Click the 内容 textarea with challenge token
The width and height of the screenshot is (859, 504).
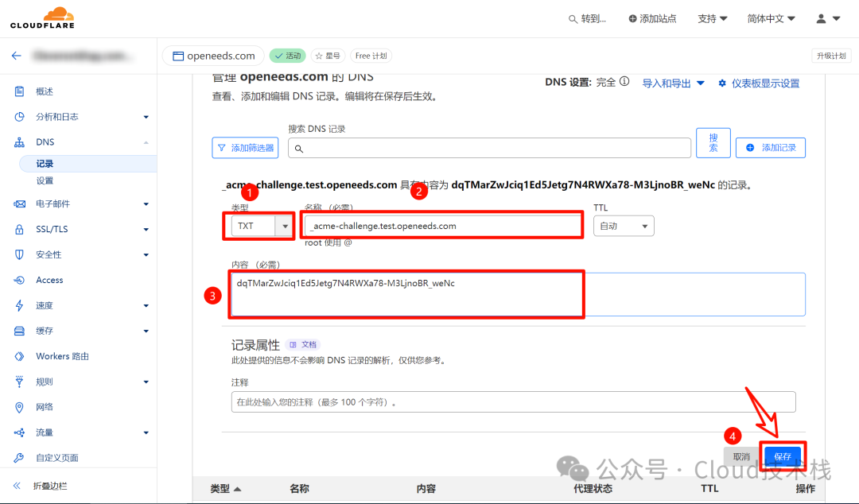coord(518,294)
